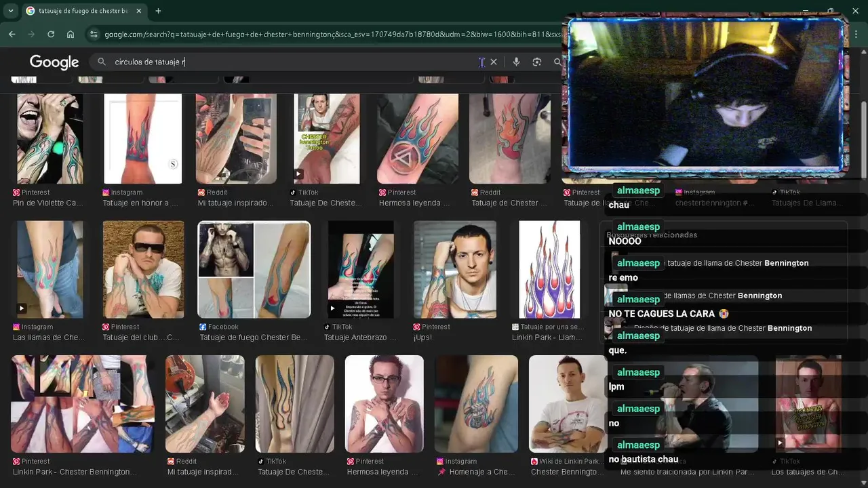
Task: Open 'Tatuaje De Cheste...' TikTok top-row image
Action: click(x=326, y=138)
